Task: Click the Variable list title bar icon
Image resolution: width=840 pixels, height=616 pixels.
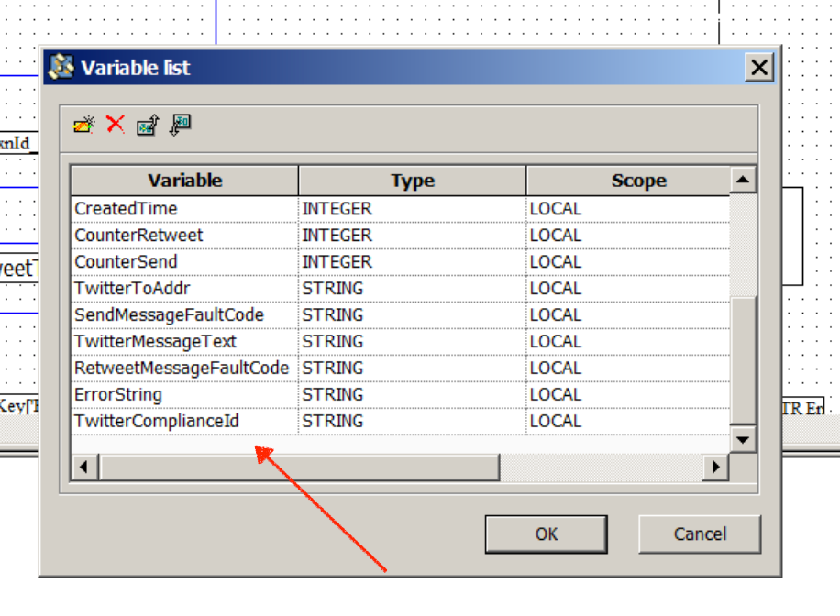Action: click(x=61, y=68)
